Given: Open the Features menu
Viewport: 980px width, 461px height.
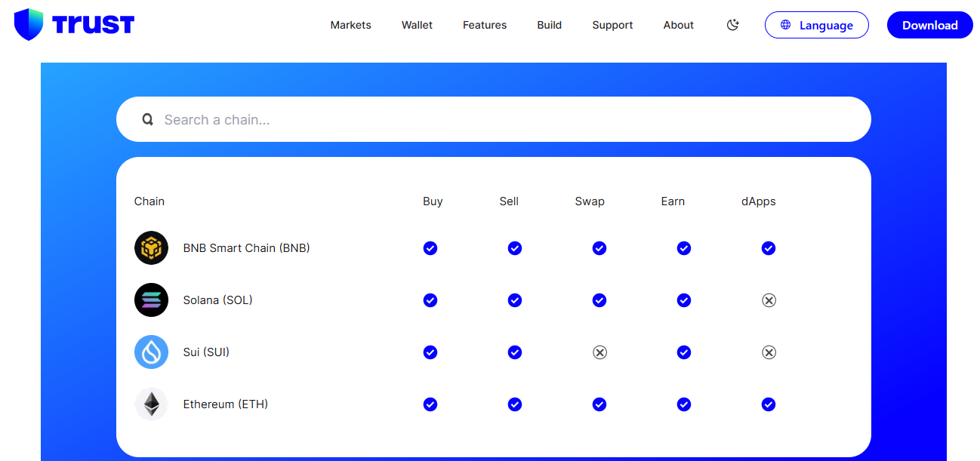Looking at the screenshot, I should coord(485,25).
